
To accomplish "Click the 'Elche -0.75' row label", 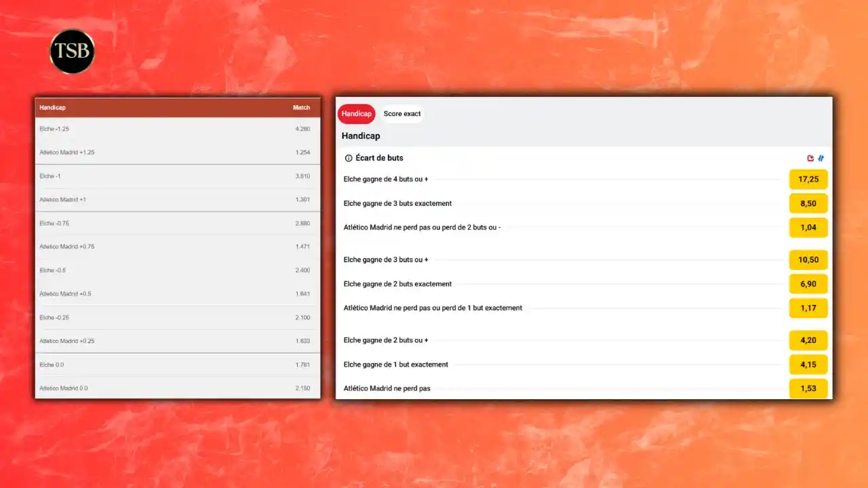I will click(x=54, y=223).
